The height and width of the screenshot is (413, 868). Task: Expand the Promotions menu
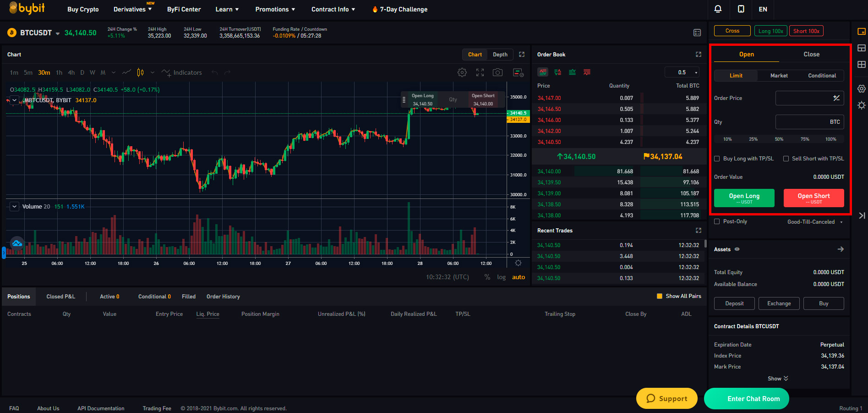point(275,9)
